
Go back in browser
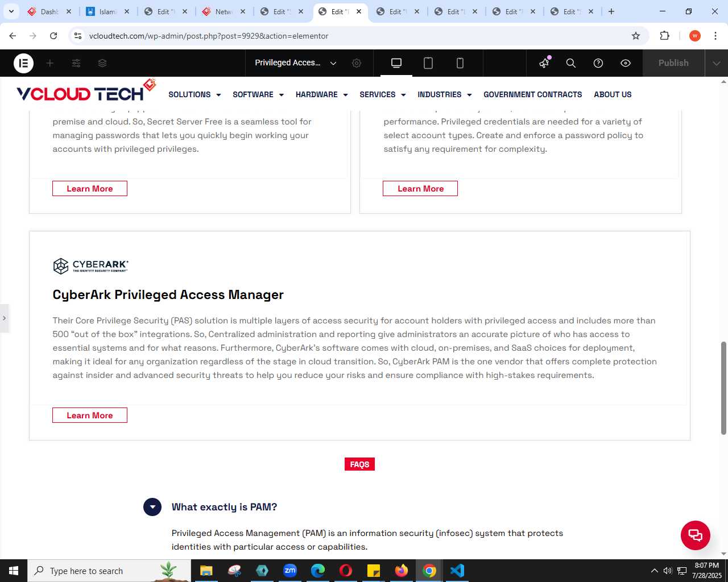(13, 36)
